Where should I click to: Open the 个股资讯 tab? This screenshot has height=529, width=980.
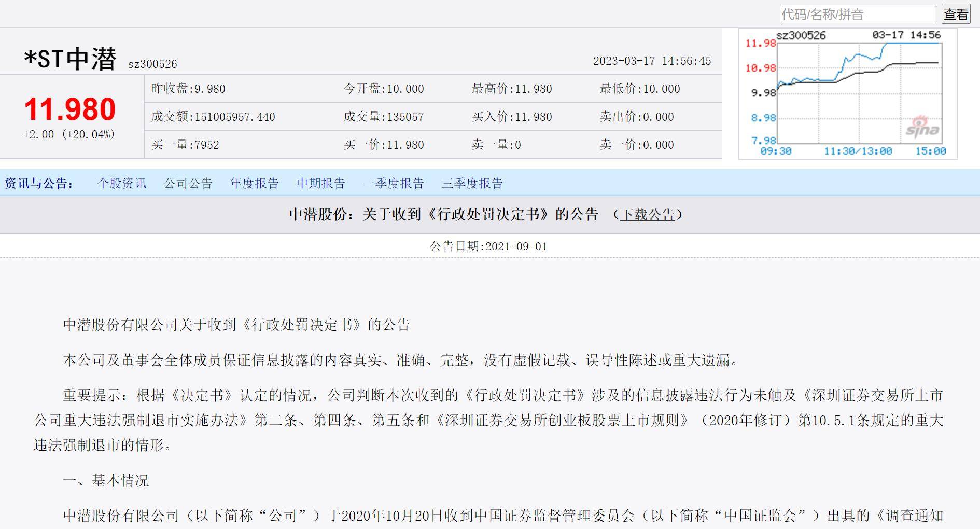(122, 183)
